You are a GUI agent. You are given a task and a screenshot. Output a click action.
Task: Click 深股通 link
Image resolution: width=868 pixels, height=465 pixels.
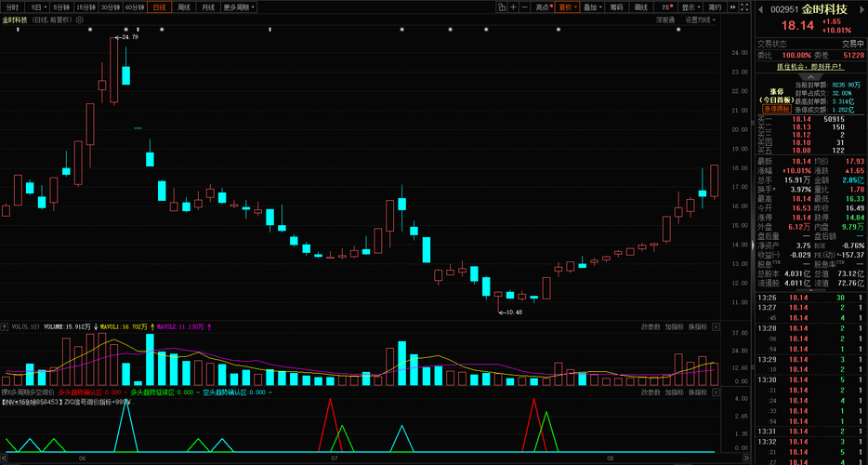tap(666, 20)
